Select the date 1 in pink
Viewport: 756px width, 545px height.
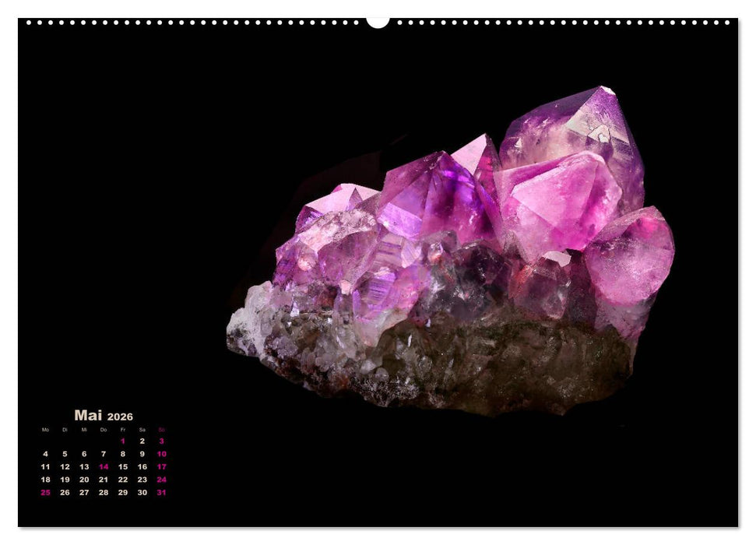[122, 441]
